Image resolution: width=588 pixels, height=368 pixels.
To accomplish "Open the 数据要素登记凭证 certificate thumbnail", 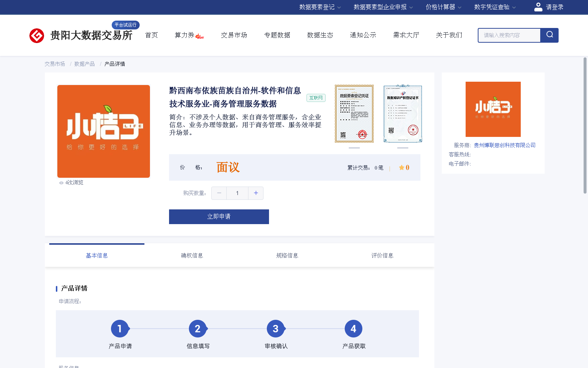I will 354,114.
